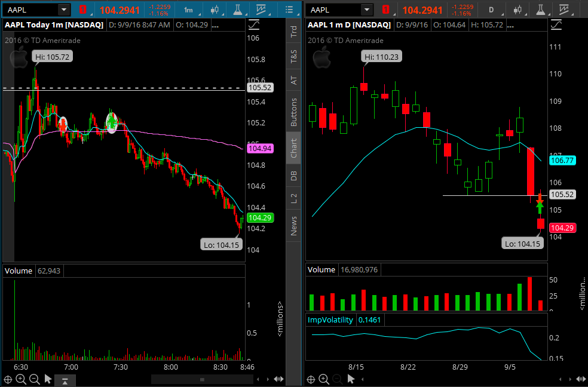Select the crosshair pan tool under left chart
The height and width of the screenshot is (387, 588).
coord(8,379)
